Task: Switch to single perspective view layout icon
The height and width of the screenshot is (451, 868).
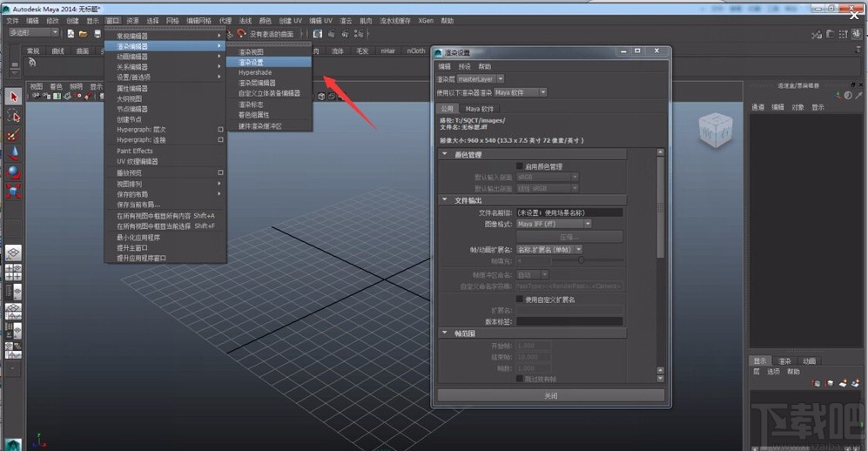Action: (13, 253)
